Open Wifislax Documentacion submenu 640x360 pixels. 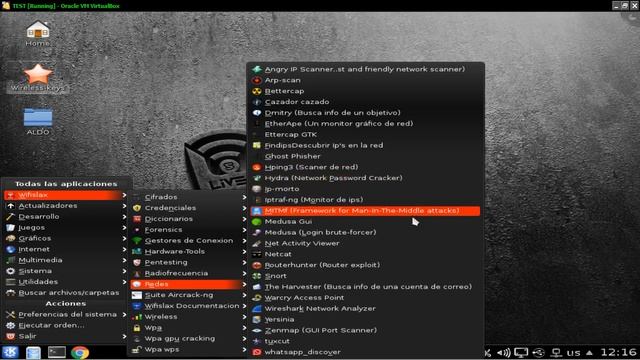click(189, 306)
